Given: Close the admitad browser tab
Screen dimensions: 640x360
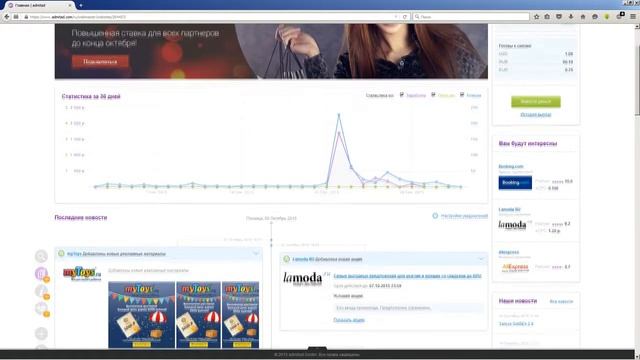Looking at the screenshot, I should click(70, 5).
